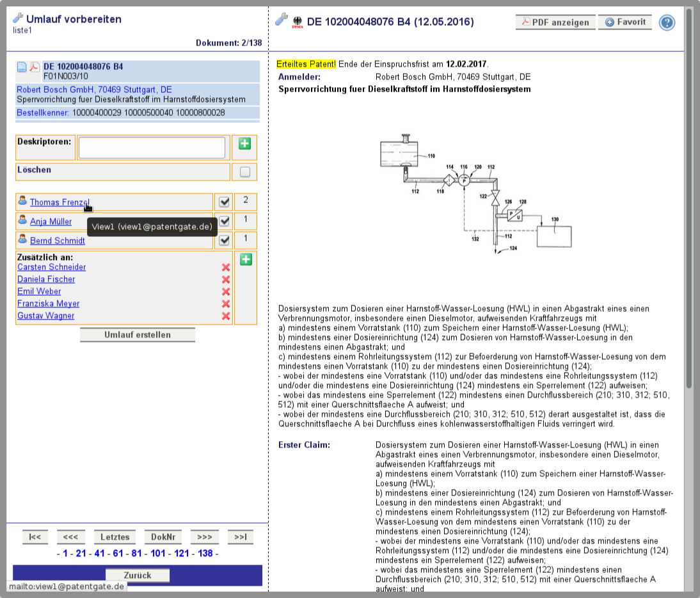The image size is (700, 598).
Task: Uncheck the Bernd Schmidt checkbox
Action: pos(224,240)
